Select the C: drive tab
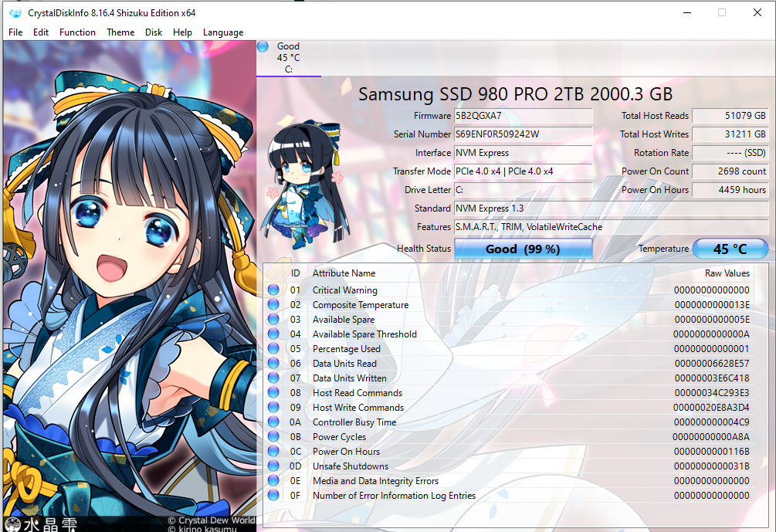The image size is (776, 532). click(x=289, y=58)
